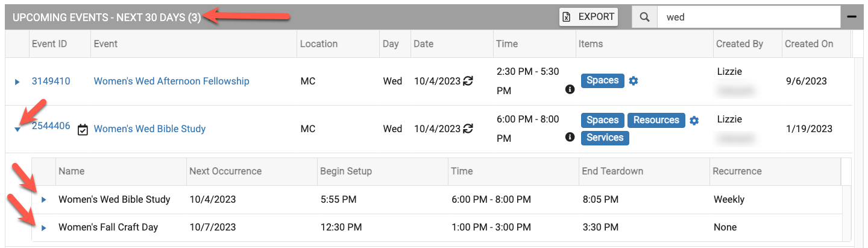
Task: Click the recurrence icon on Bible Study date
Action: click(468, 129)
